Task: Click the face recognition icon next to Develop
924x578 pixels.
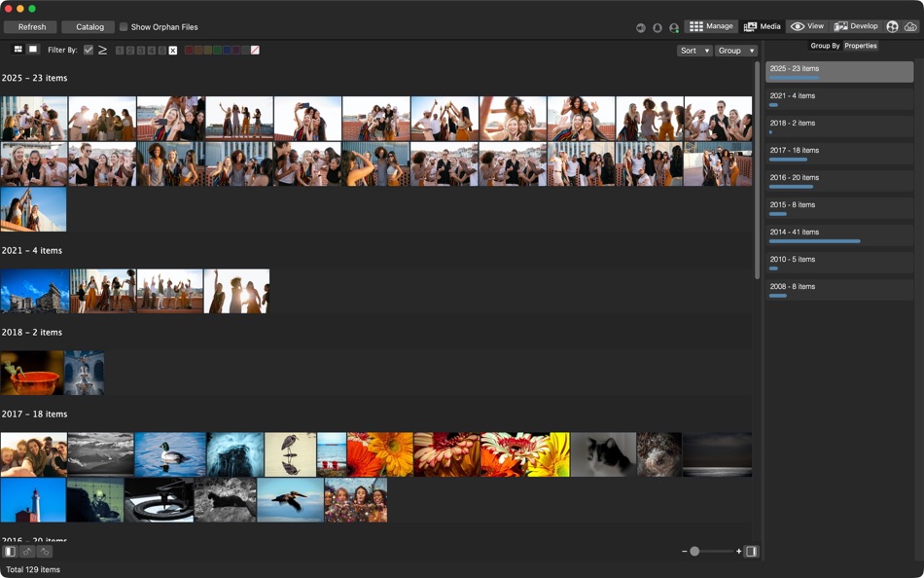Action: pyautogui.click(x=891, y=26)
